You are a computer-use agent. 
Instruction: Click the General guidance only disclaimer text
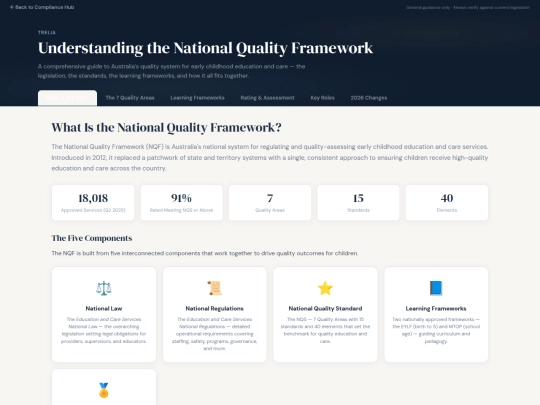(468, 8)
